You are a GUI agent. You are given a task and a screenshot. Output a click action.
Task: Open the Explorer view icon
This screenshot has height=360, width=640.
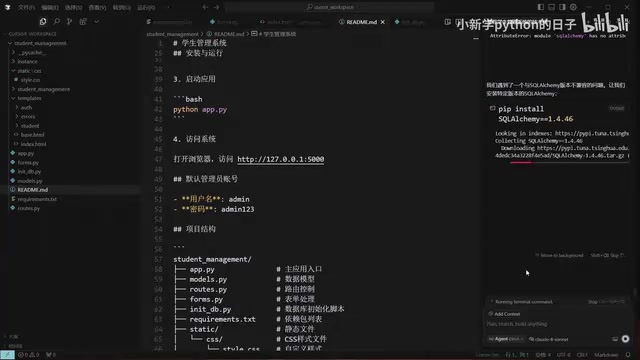pyautogui.click(x=43, y=21)
